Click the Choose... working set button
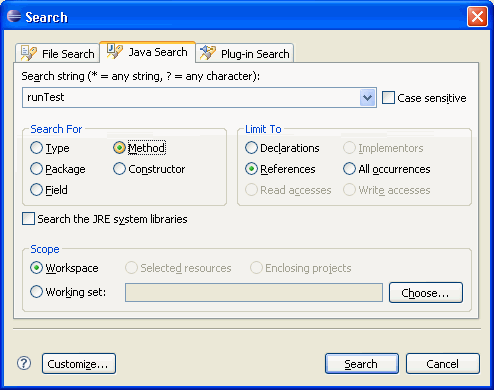 [x=426, y=293]
